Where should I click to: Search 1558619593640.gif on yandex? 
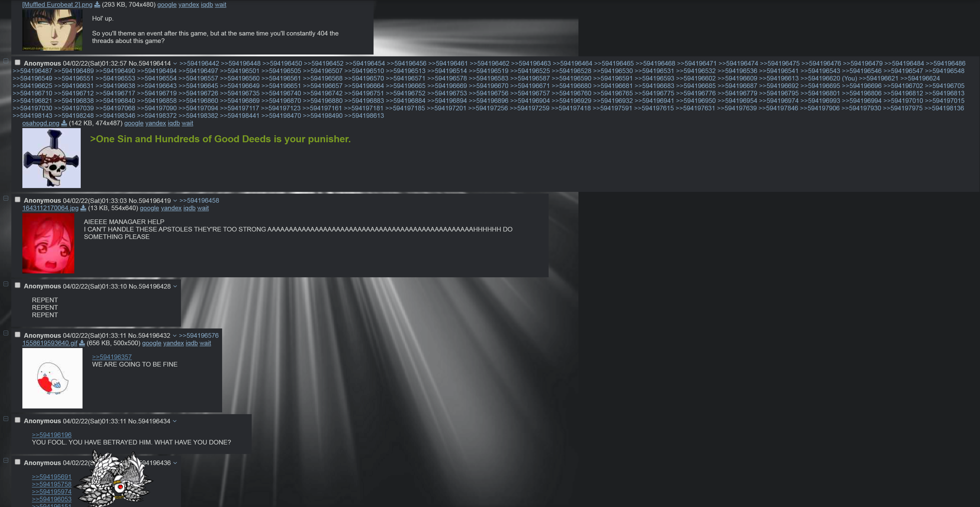174,343
